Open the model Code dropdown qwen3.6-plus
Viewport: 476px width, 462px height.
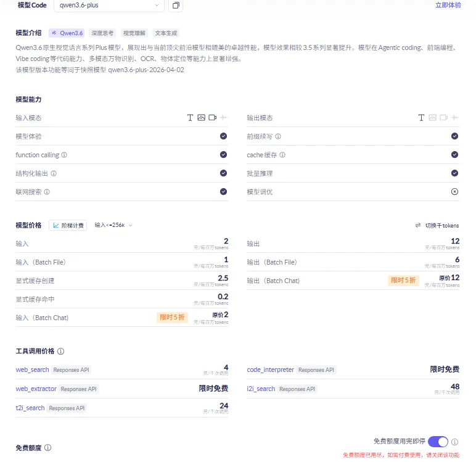[109, 5]
